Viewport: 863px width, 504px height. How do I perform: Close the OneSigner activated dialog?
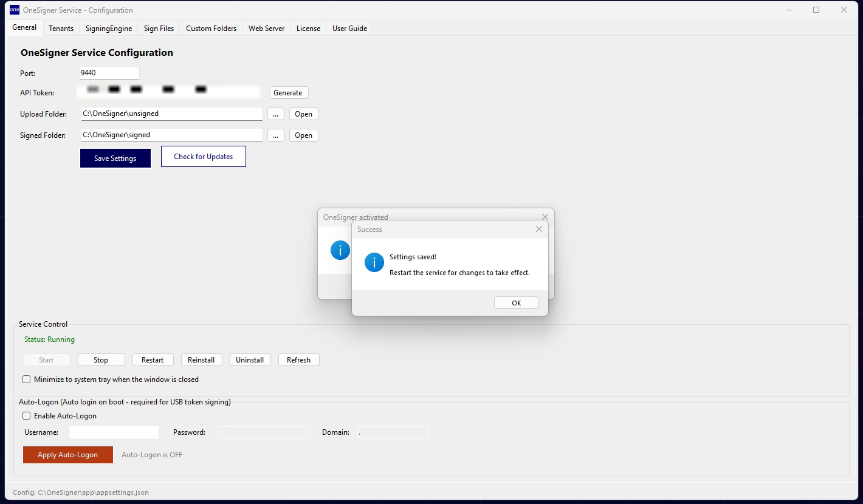click(545, 217)
